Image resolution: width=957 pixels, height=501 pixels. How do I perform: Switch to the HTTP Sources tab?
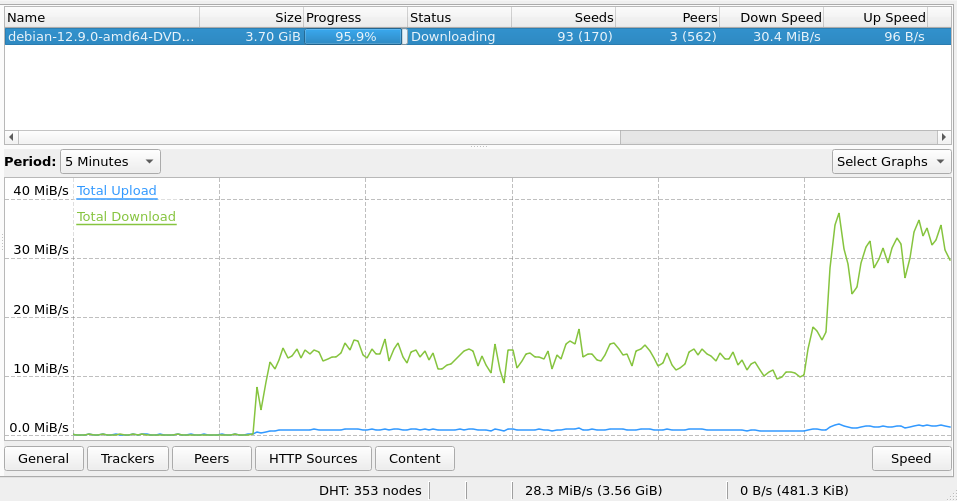pos(313,459)
